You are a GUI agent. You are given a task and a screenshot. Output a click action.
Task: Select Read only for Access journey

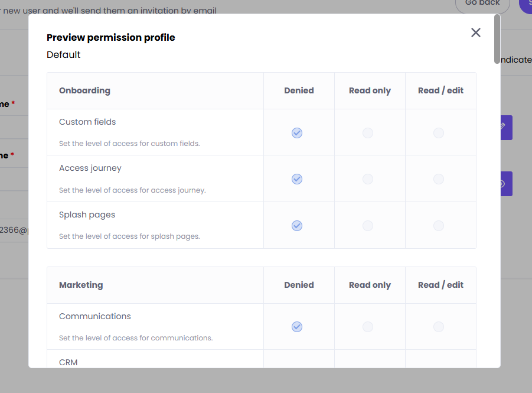tap(368, 179)
